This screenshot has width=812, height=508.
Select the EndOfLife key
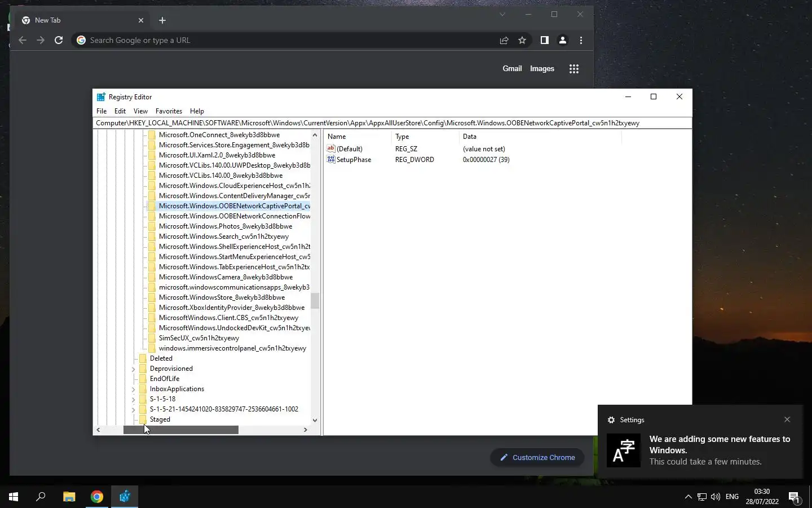[165, 379]
